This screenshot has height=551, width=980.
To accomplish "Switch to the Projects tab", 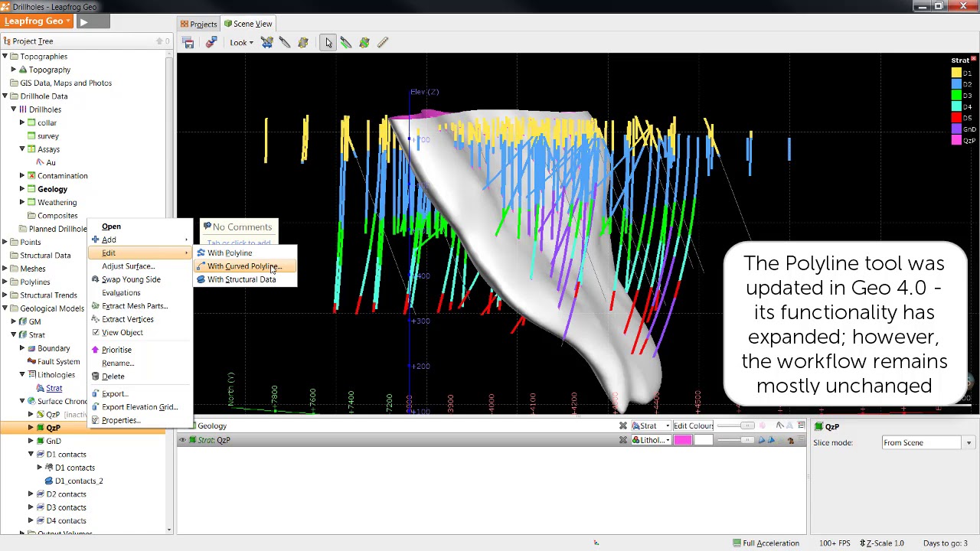I will (x=198, y=24).
